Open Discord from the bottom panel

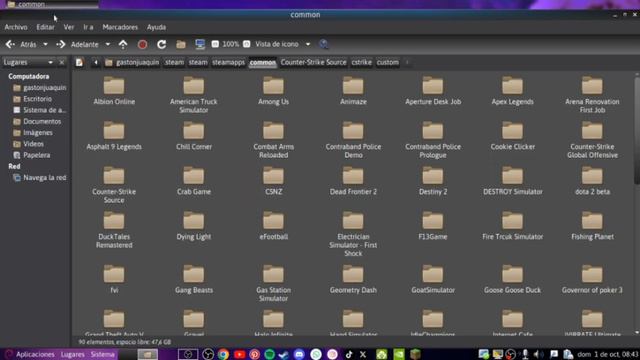point(299,354)
